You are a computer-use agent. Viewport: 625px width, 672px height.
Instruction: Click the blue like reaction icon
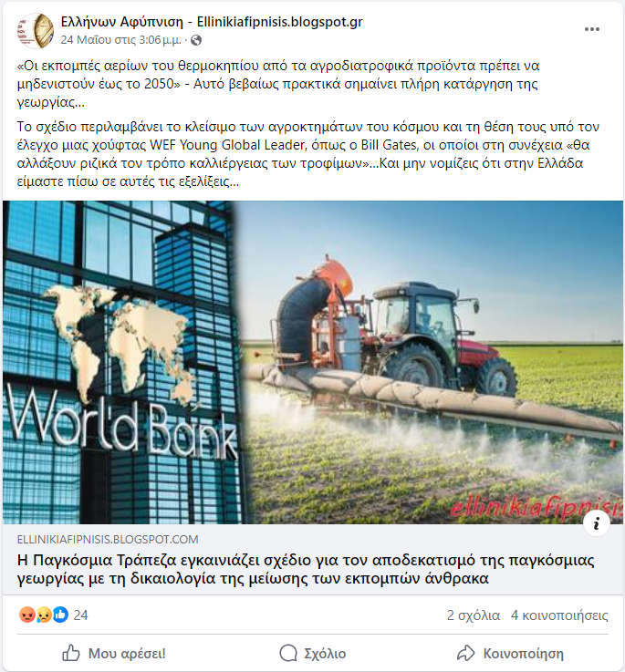(60, 615)
